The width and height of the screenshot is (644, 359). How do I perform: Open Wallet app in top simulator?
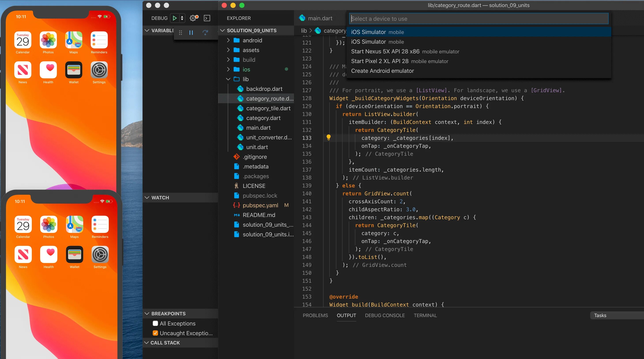[74, 70]
